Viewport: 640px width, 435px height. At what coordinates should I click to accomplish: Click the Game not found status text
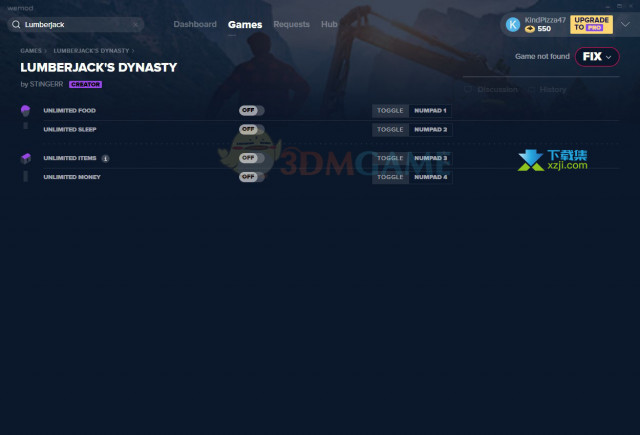coord(542,56)
